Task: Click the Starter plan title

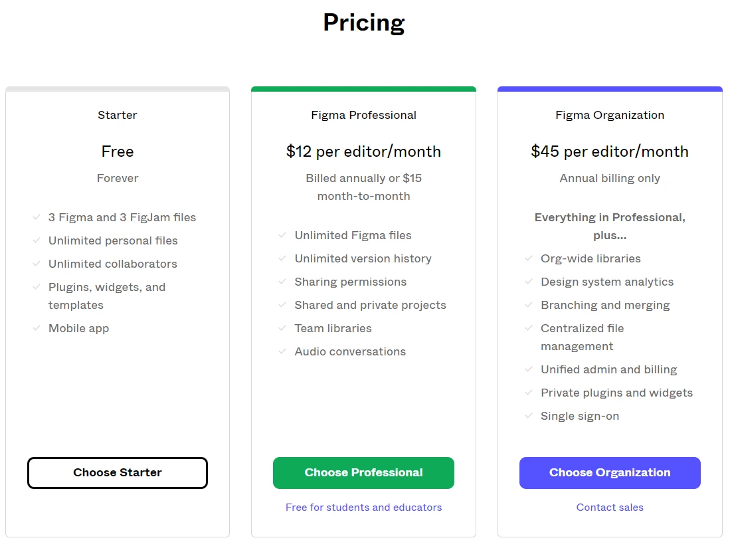Action: click(118, 115)
